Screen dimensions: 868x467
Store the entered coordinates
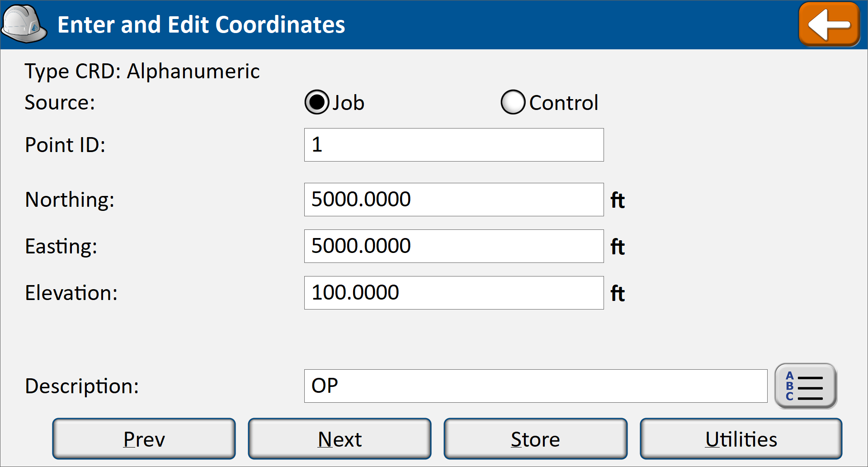(x=535, y=439)
